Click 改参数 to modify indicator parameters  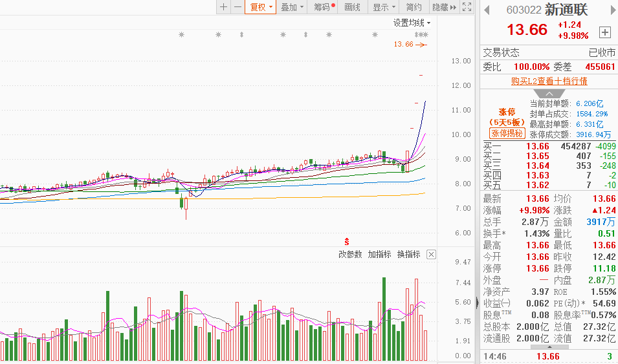point(350,255)
